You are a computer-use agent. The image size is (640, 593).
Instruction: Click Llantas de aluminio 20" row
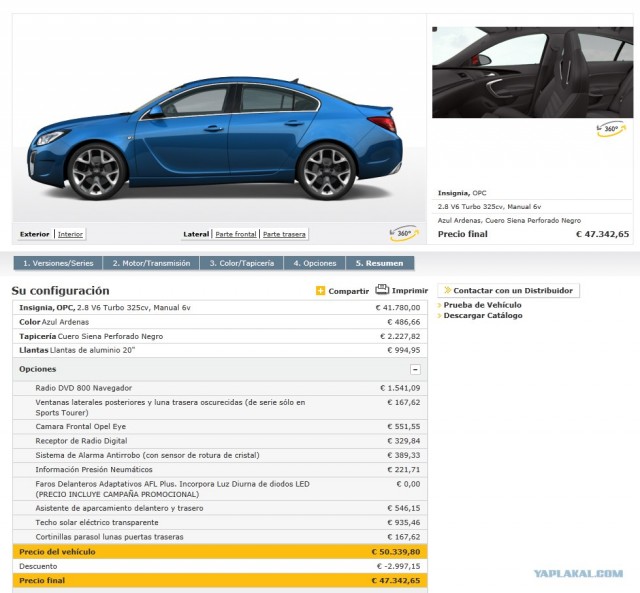pyautogui.click(x=220, y=350)
